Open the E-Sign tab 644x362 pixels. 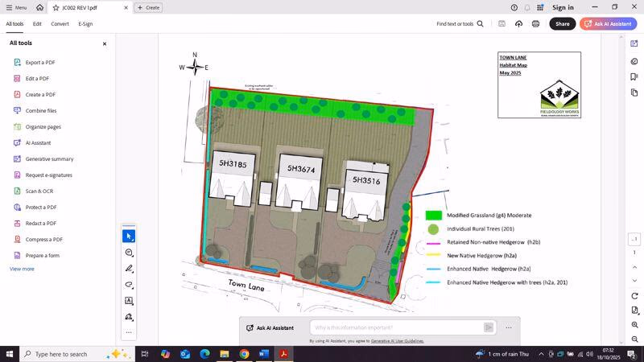[x=85, y=24]
